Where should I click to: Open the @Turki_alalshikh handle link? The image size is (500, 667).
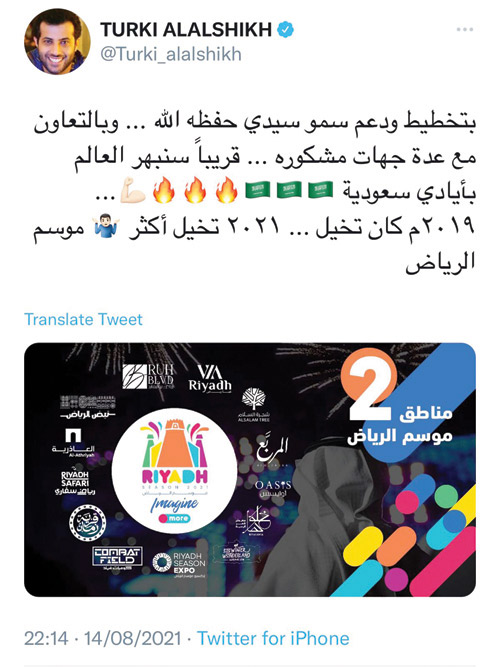click(x=171, y=54)
